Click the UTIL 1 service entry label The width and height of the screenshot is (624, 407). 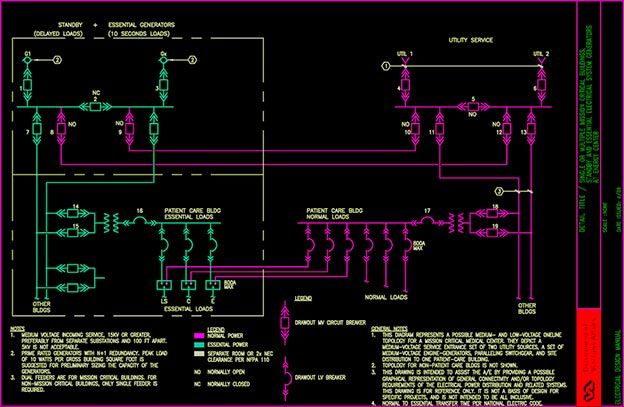pyautogui.click(x=404, y=52)
